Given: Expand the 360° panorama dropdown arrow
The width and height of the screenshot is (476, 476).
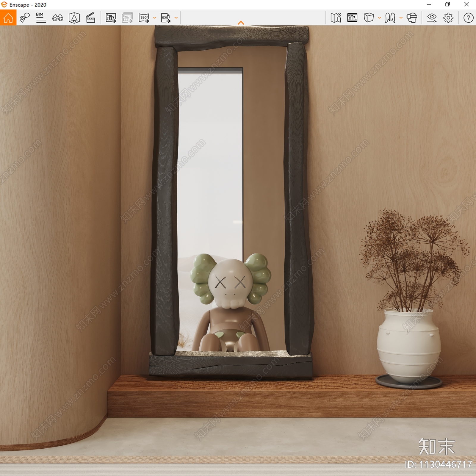Looking at the screenshot, I should click(x=154, y=18).
